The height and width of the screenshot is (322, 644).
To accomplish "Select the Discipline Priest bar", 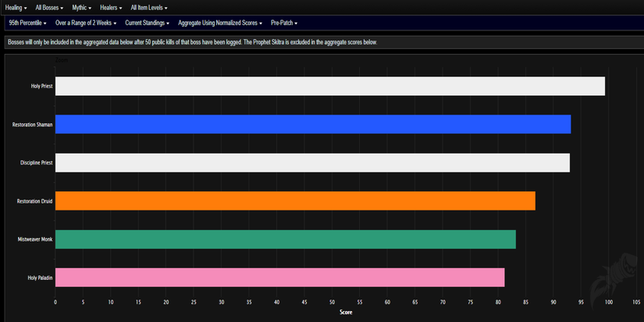I will pyautogui.click(x=312, y=163).
